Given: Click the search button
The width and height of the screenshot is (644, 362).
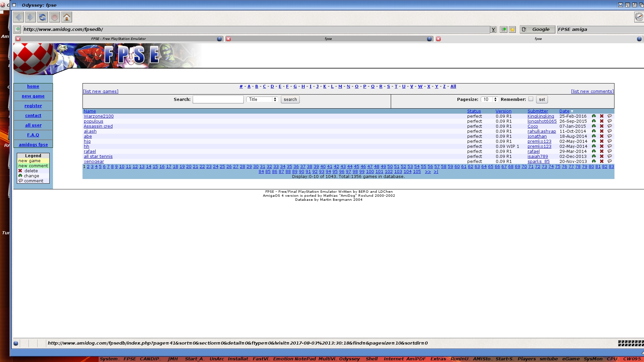Looking at the screenshot, I should pos(290,100).
